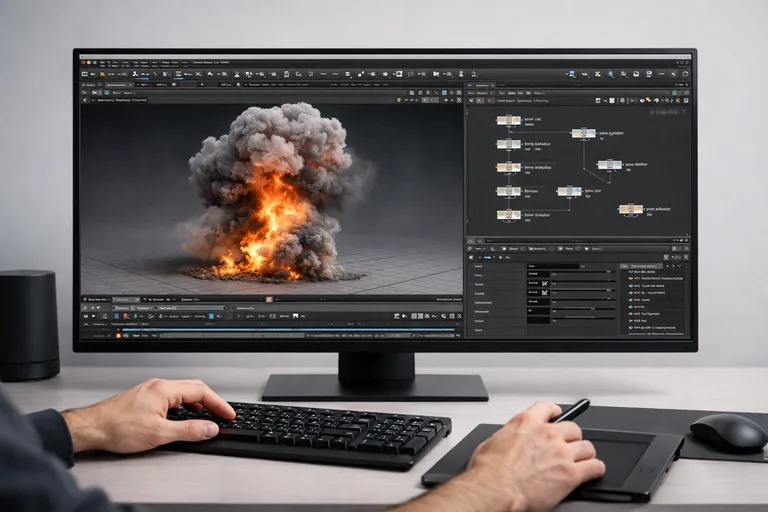
Task: Click the power circle icon at toolbar end
Action: tap(685, 74)
